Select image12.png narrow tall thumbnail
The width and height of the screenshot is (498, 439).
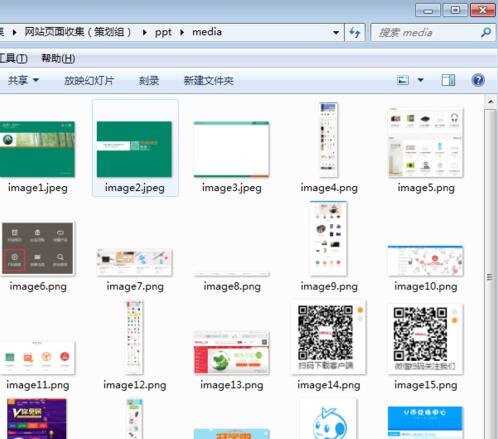134,337
